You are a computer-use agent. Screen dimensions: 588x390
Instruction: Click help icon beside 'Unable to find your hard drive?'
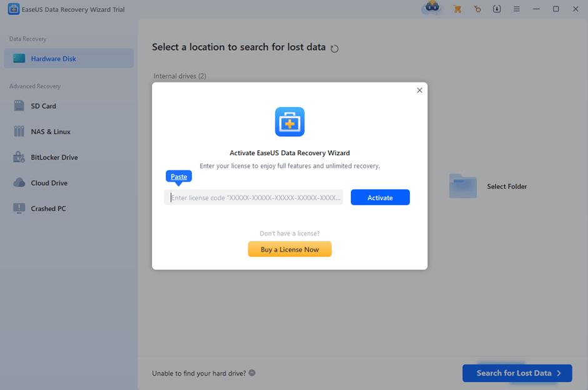[252, 373]
